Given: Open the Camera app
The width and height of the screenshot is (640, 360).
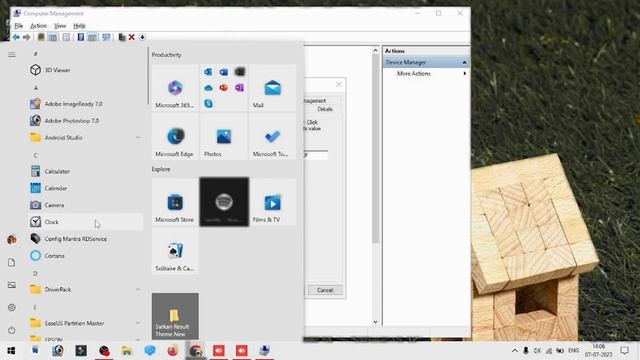Looking at the screenshot, I should pyautogui.click(x=86, y=205).
